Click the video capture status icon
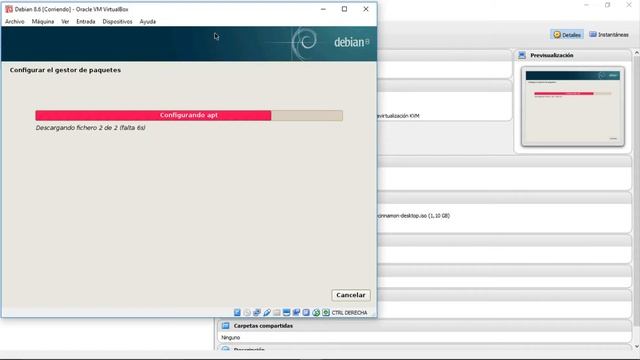640x360 pixels. coord(296,313)
